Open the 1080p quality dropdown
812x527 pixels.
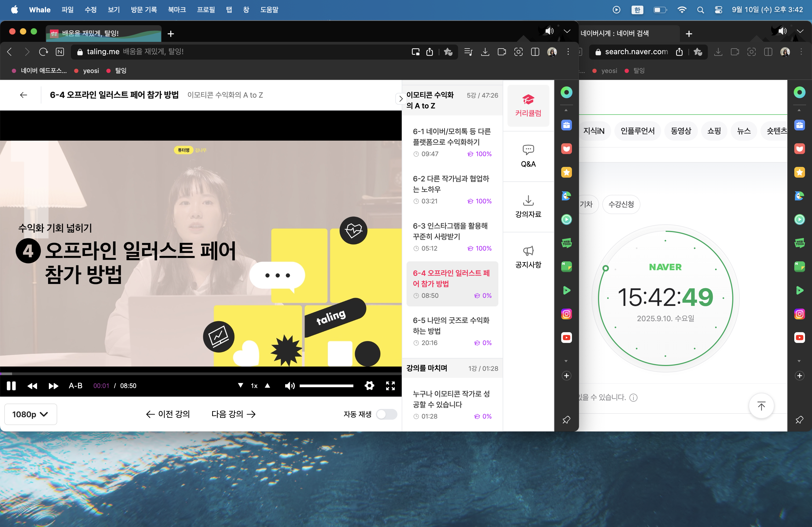click(30, 414)
